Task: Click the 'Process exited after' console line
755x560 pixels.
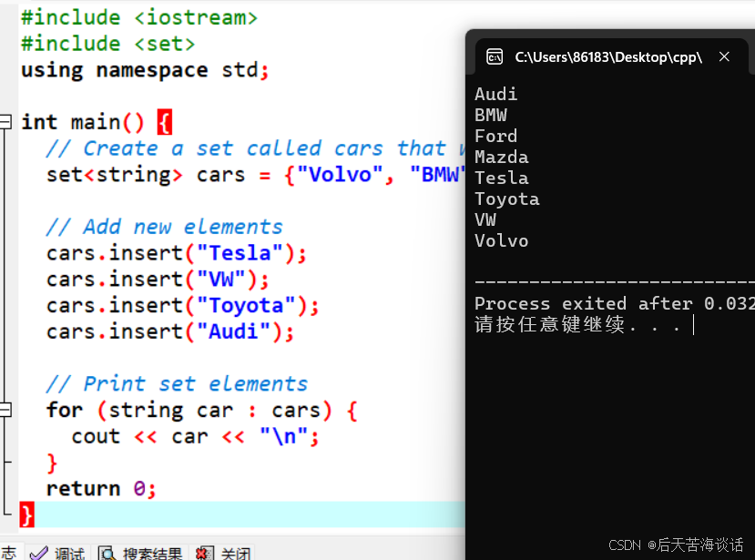Action: coord(615,304)
